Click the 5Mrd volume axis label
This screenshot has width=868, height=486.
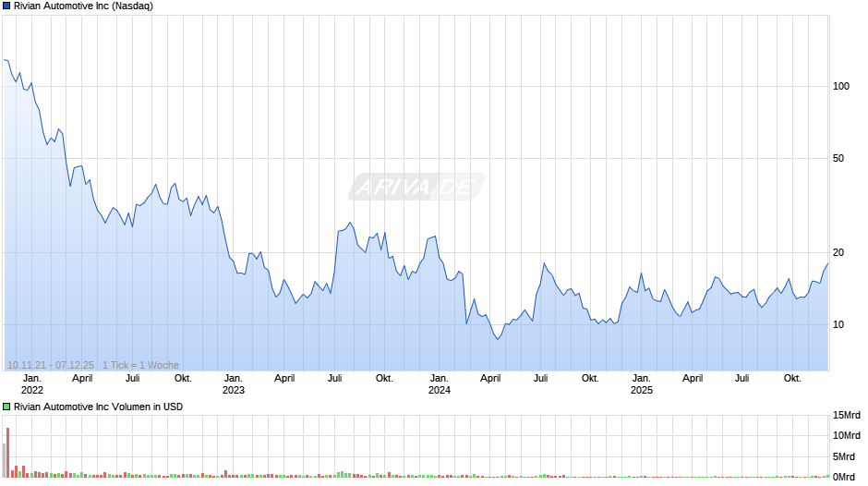click(844, 457)
